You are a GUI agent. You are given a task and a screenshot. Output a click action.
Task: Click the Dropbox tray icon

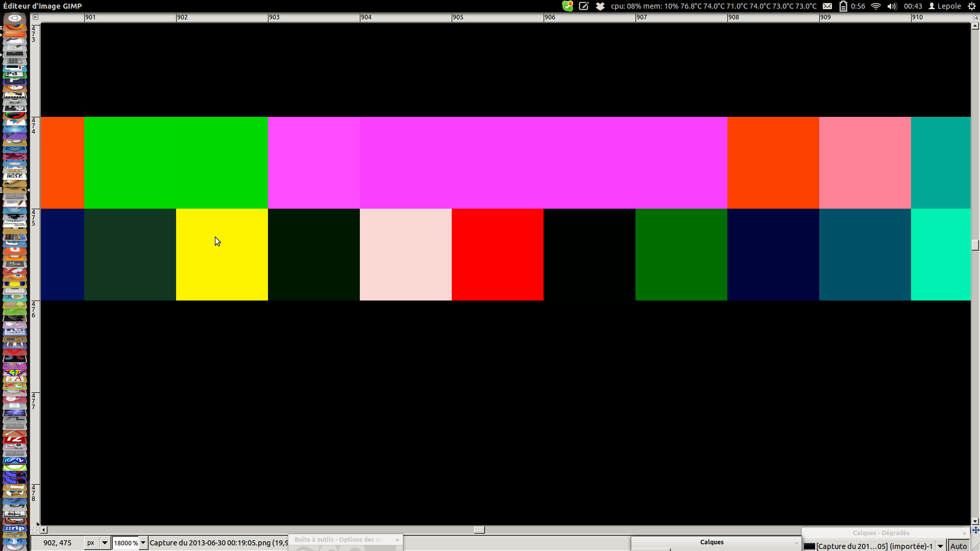point(600,6)
